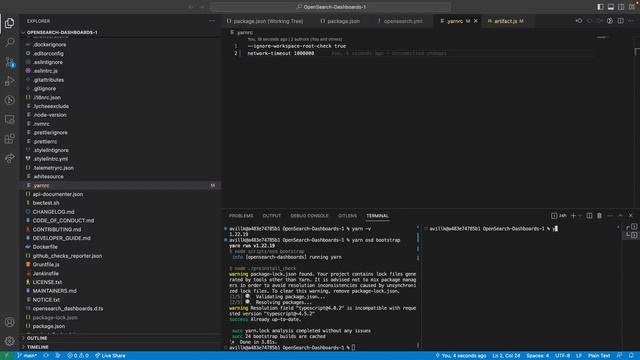640x360 pixels.
Task: Open Customize Layout icon in title bar
Action: [x=632, y=7]
